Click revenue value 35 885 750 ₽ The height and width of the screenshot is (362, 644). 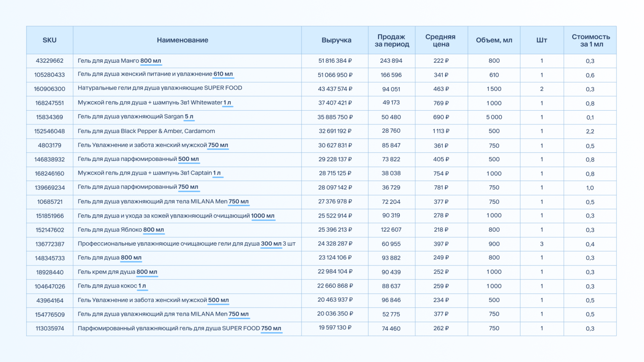(335, 117)
